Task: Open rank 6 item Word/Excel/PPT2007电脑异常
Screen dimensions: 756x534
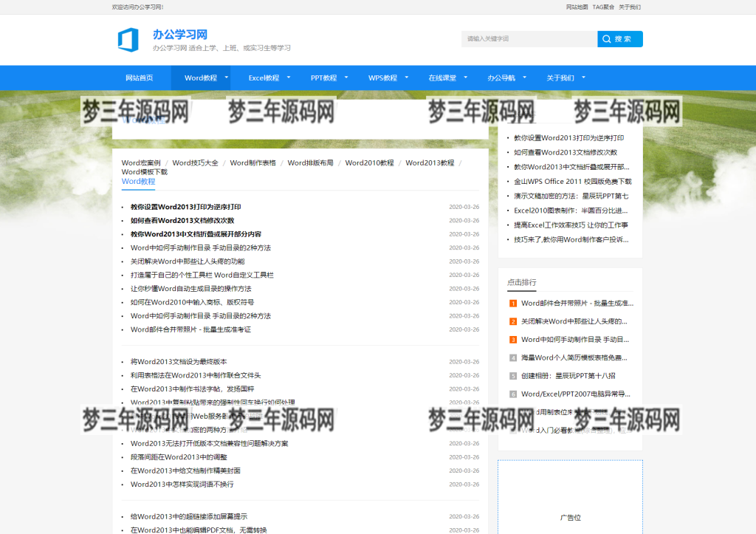Action: coord(576,394)
